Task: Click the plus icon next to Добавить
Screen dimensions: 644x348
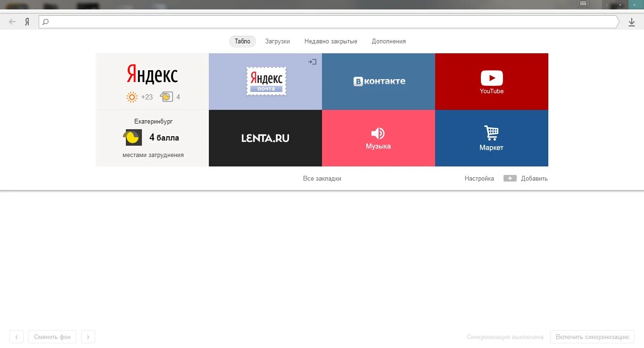Action: tap(510, 179)
